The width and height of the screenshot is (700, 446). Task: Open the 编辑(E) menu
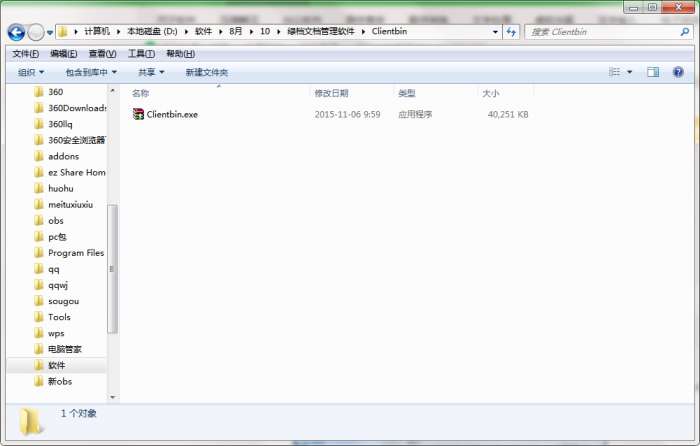coord(63,54)
